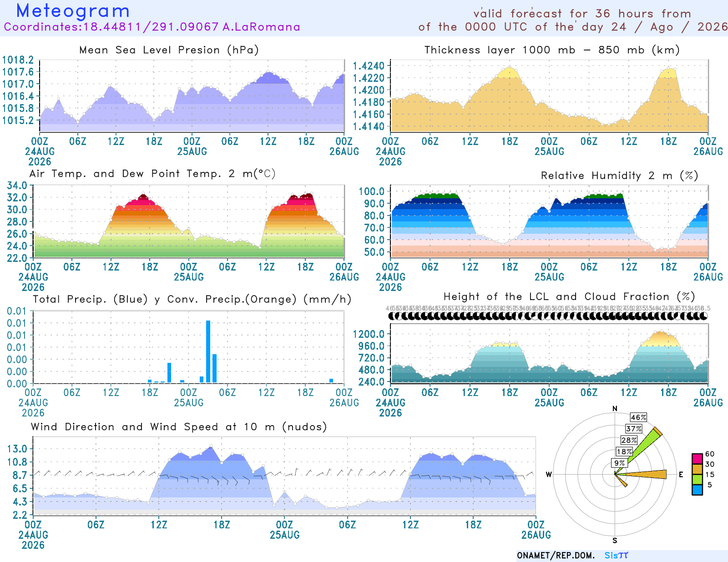Click the 'Wind Direction and Wind Speed' title
This screenshot has height=562, width=728.
179,427
